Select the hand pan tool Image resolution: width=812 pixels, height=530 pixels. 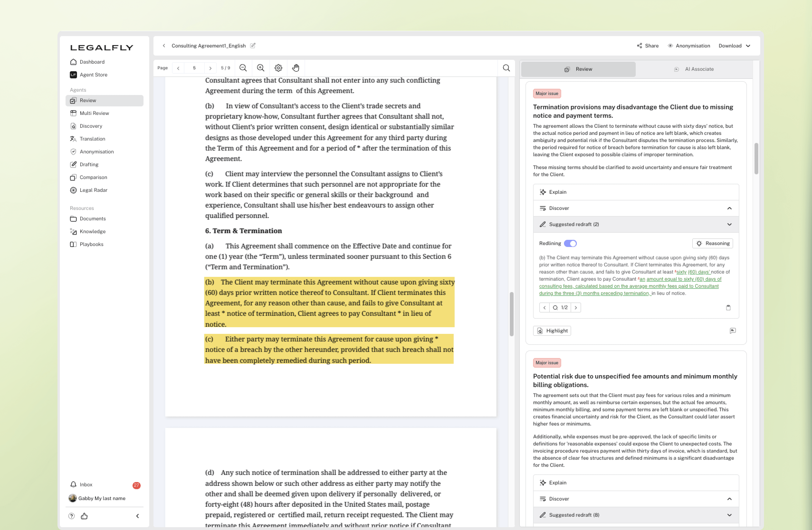(x=296, y=68)
